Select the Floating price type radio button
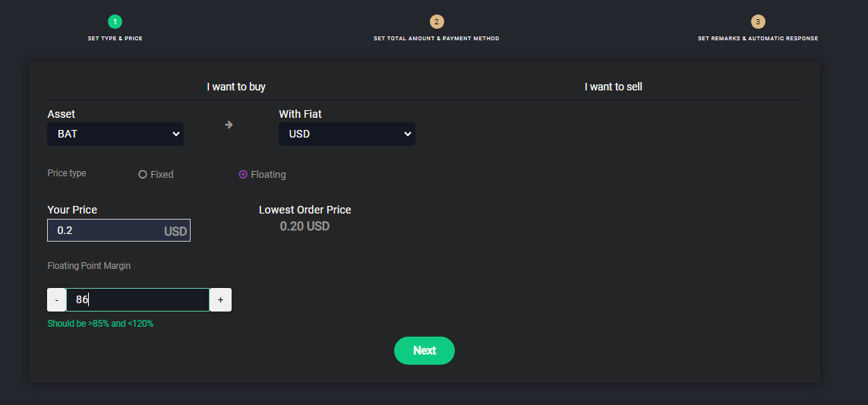 [x=243, y=175]
